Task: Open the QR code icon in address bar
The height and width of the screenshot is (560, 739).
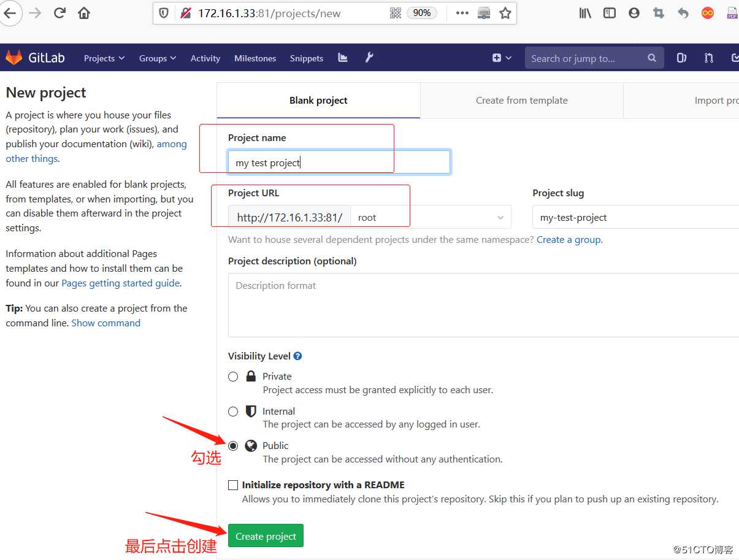Action: click(x=396, y=13)
